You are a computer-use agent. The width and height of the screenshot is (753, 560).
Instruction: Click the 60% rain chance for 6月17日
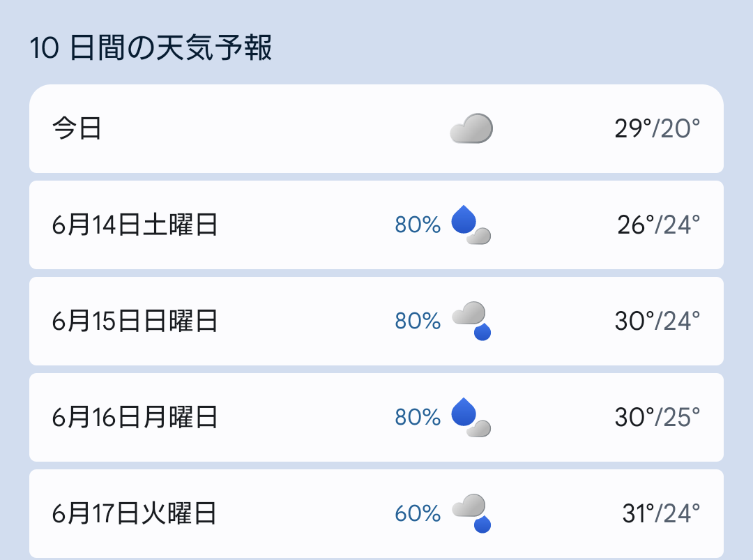pos(418,514)
